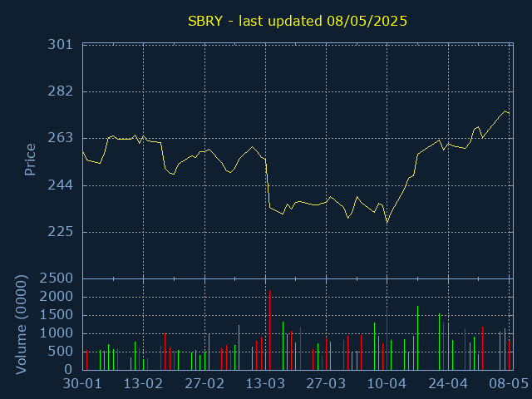Select the volume axis value "1500"
Viewport: 532px width, 399px height.
pos(57,315)
